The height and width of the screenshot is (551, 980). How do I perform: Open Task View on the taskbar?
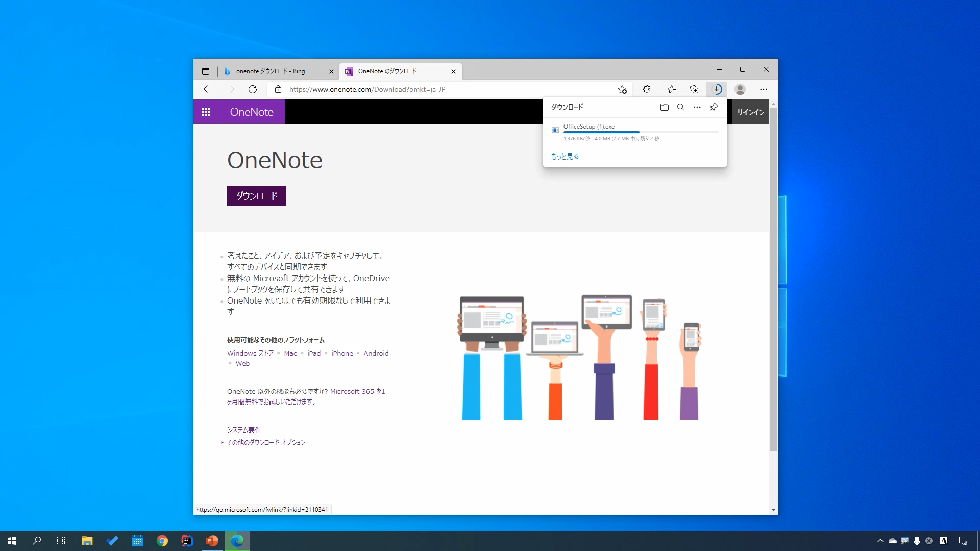(61, 541)
